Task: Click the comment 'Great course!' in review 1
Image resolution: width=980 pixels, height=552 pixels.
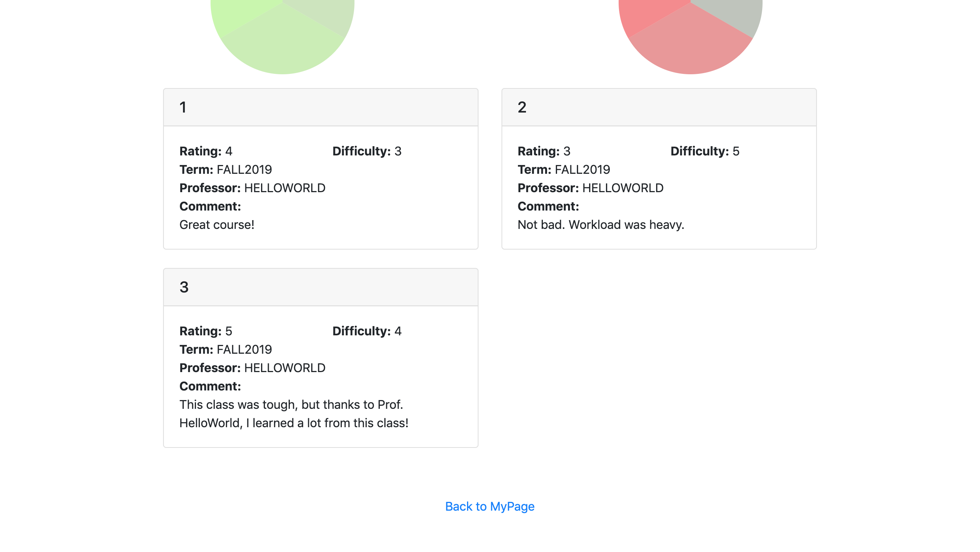Action: 217,224
